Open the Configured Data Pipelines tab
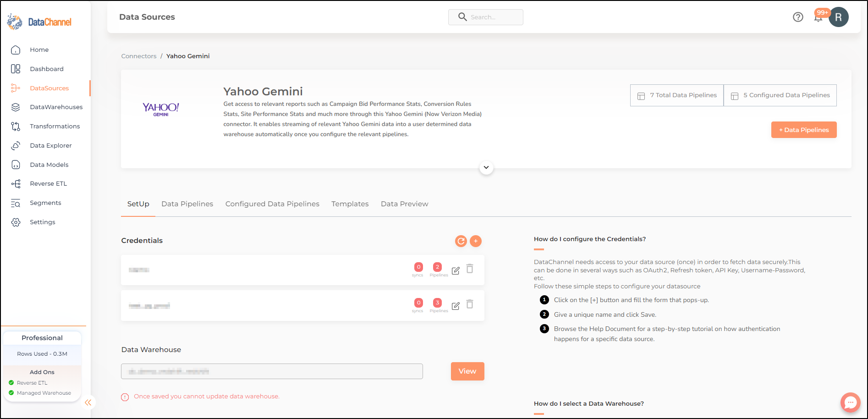 click(272, 204)
